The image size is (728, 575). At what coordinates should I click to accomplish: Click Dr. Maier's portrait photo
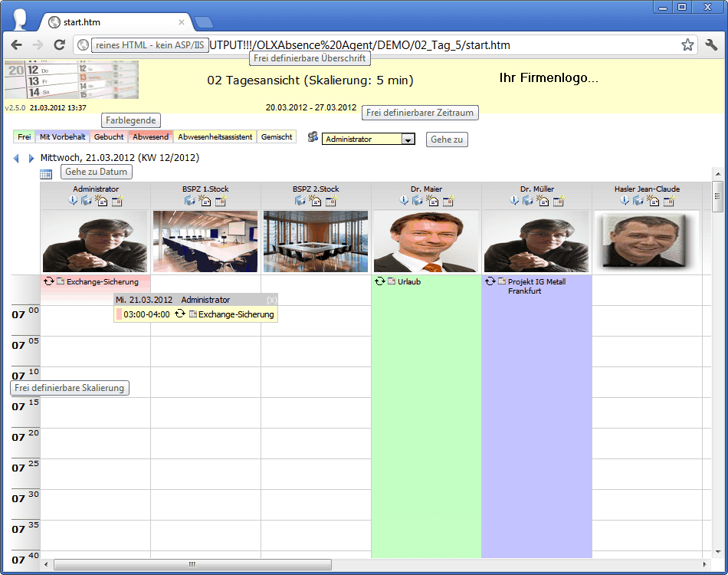426,242
